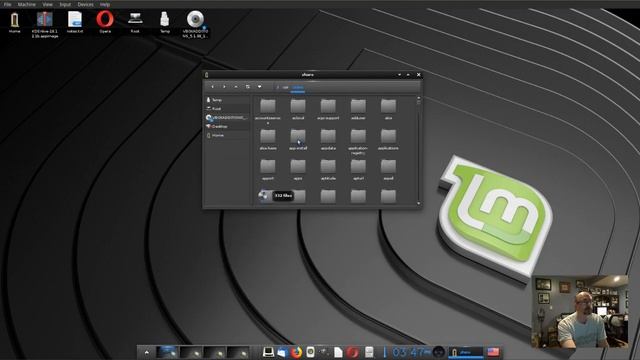
Task: Select Temp in the file manager sidebar
Action: coord(227,100)
